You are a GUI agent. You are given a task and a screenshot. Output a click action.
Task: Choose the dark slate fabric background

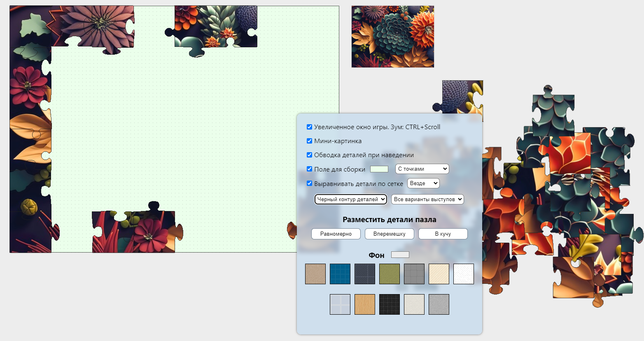[x=365, y=274]
